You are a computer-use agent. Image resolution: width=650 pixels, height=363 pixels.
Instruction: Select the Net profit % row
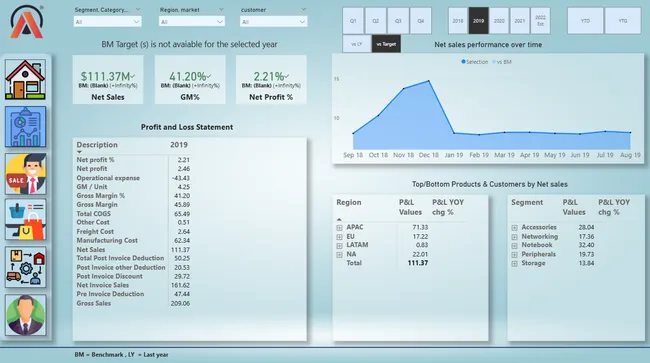coord(133,160)
